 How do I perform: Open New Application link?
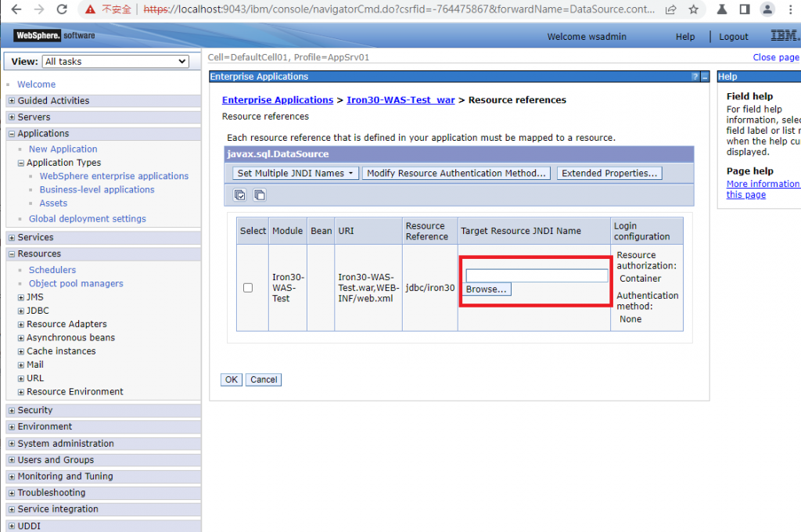(63, 149)
